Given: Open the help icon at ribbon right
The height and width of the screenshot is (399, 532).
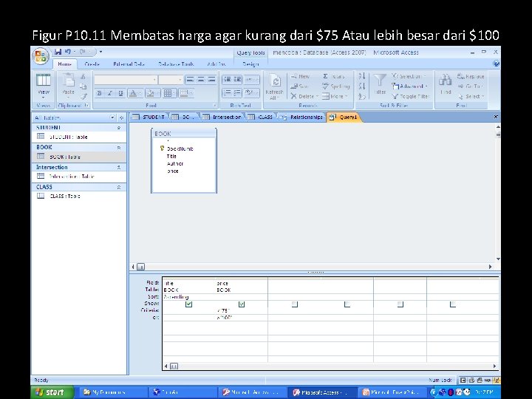Looking at the screenshot, I should click(x=496, y=64).
